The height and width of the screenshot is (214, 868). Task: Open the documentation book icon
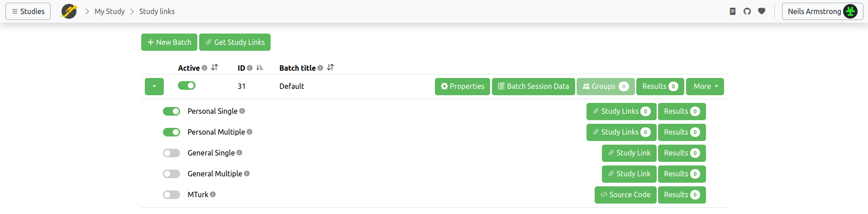tap(733, 11)
